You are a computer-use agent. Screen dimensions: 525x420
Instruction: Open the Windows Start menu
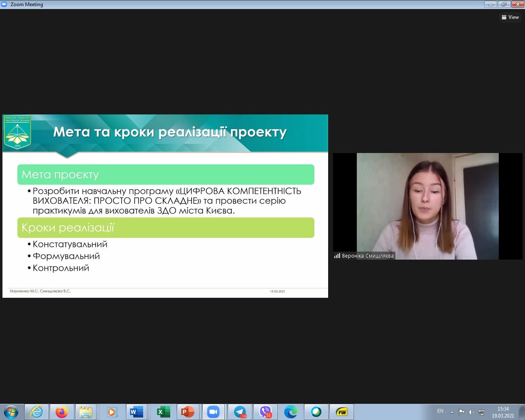(x=11, y=411)
